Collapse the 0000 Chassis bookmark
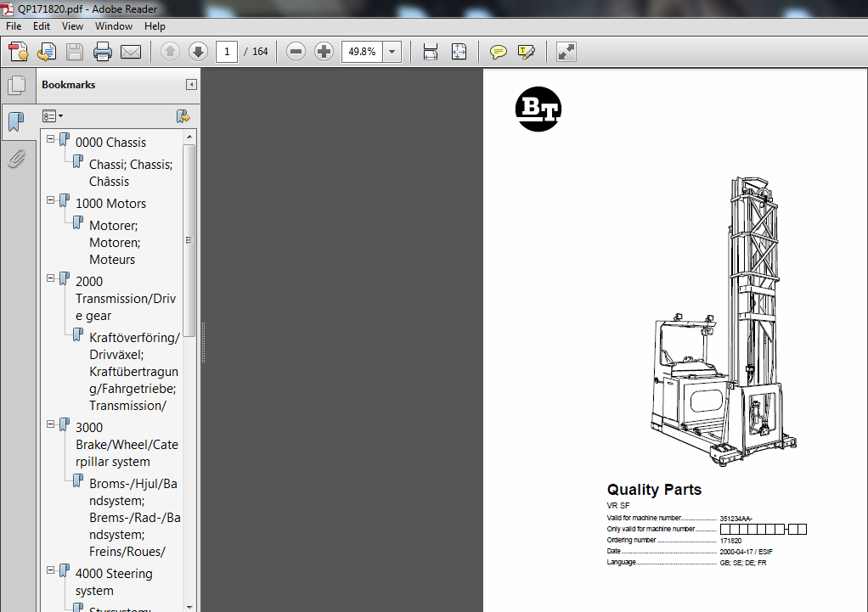 pyautogui.click(x=50, y=139)
